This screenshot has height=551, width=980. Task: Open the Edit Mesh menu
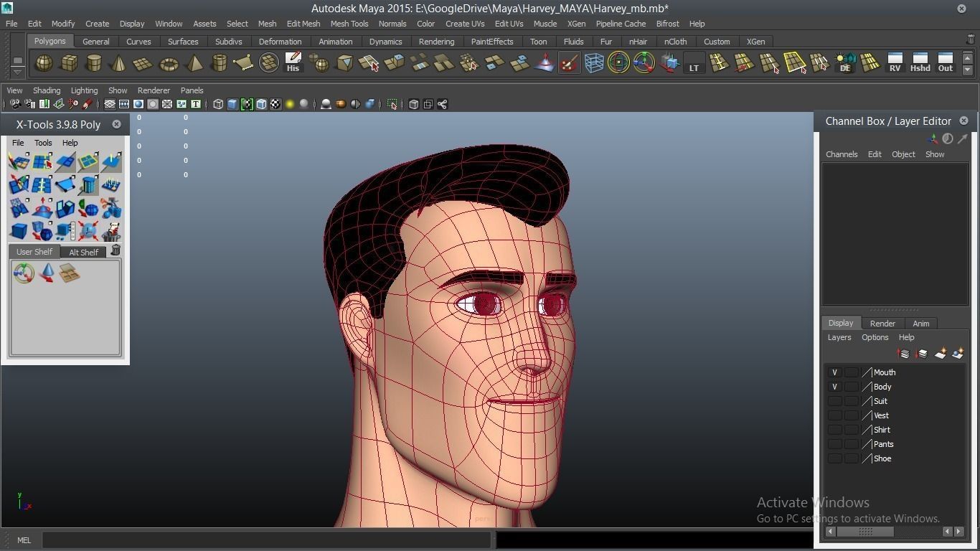(303, 24)
